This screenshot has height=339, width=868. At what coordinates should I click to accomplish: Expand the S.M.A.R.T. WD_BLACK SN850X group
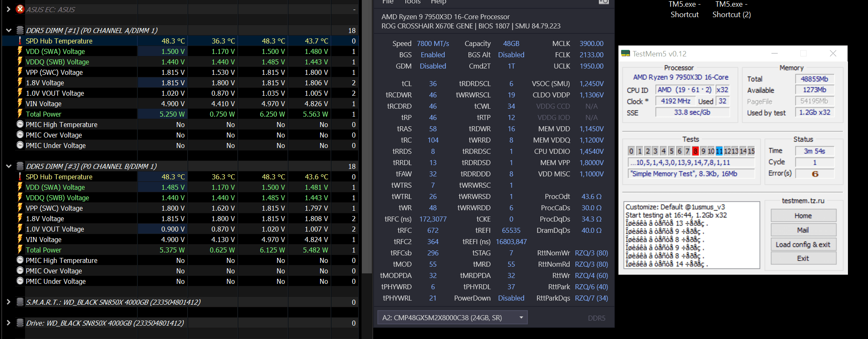(x=8, y=302)
